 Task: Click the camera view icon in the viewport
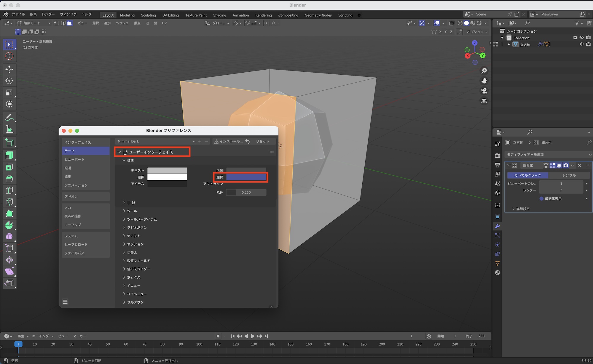(484, 91)
